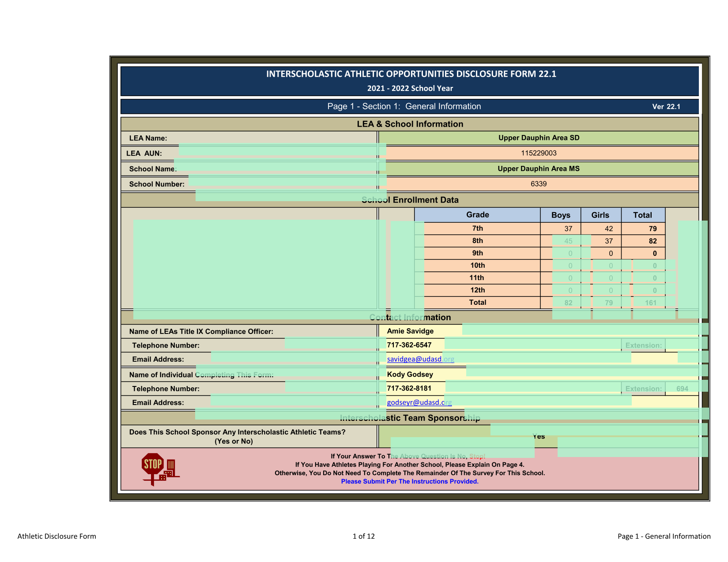The image size is (728, 562).
Task: Click the enrollment 'Total' row label
Action: (x=478, y=303)
